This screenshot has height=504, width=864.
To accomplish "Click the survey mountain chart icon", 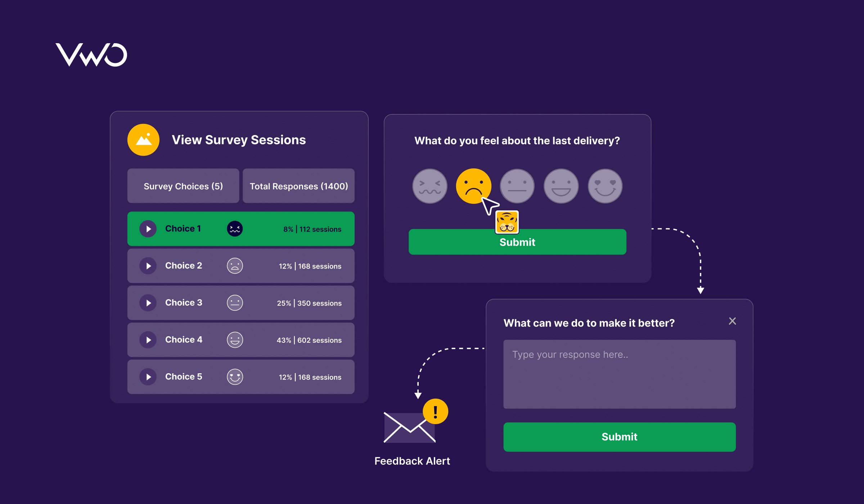I will [x=142, y=140].
